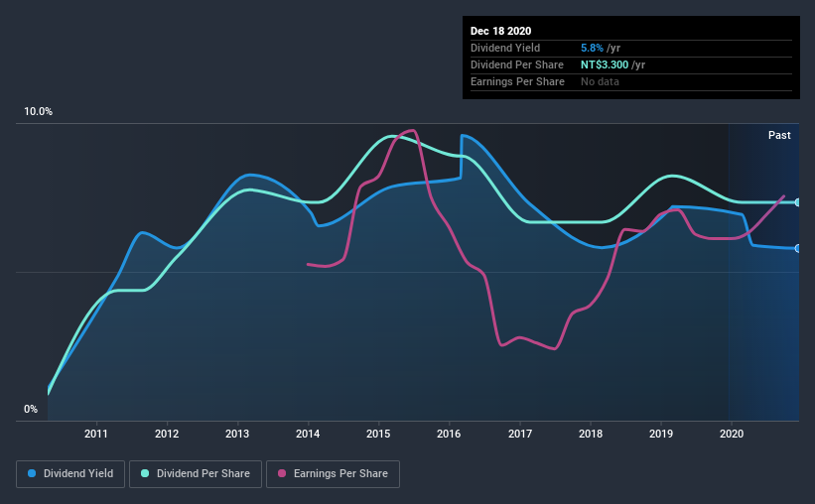The image size is (815, 504).
Task: Click the 2011 x-axis label
Action: click(x=96, y=434)
